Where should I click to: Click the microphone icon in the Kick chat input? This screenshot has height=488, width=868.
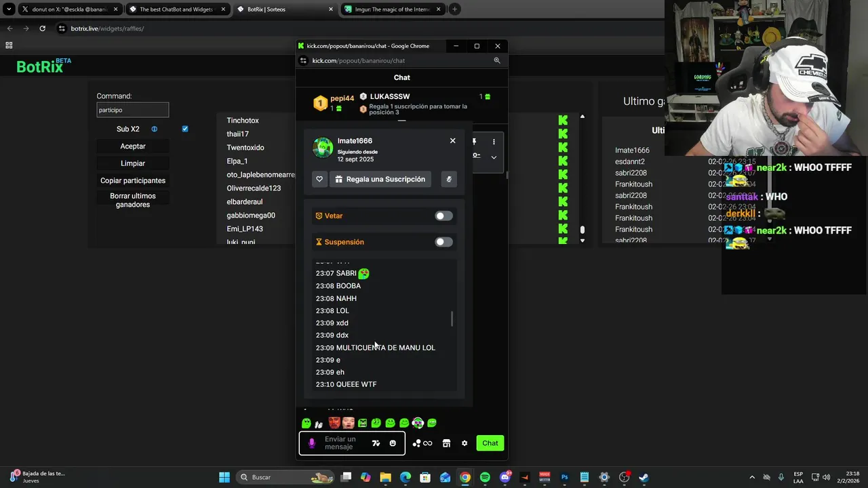tap(312, 443)
